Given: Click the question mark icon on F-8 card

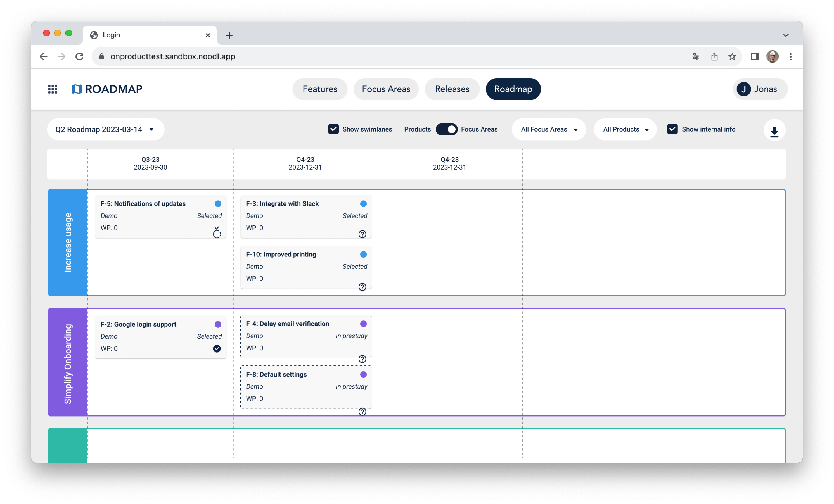Looking at the screenshot, I should 362,412.
